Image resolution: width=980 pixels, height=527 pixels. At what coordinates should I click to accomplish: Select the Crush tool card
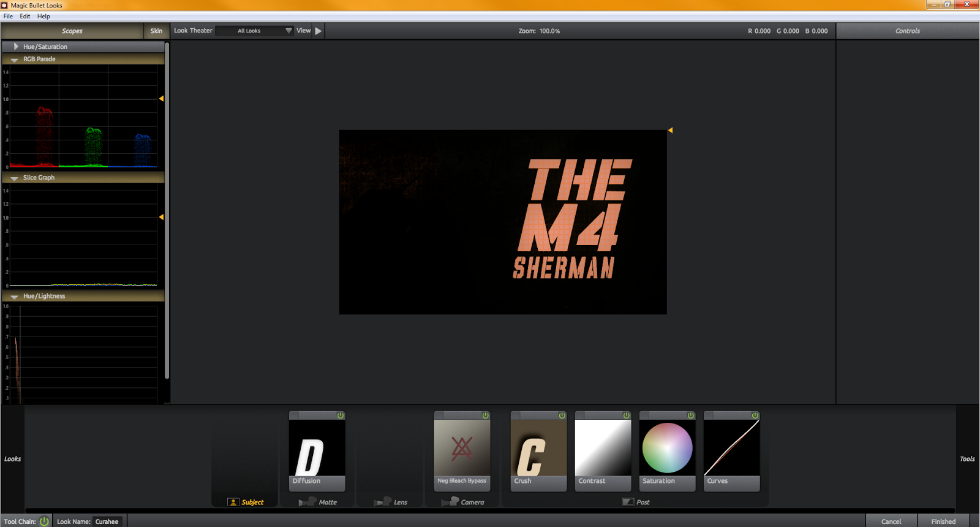click(539, 452)
